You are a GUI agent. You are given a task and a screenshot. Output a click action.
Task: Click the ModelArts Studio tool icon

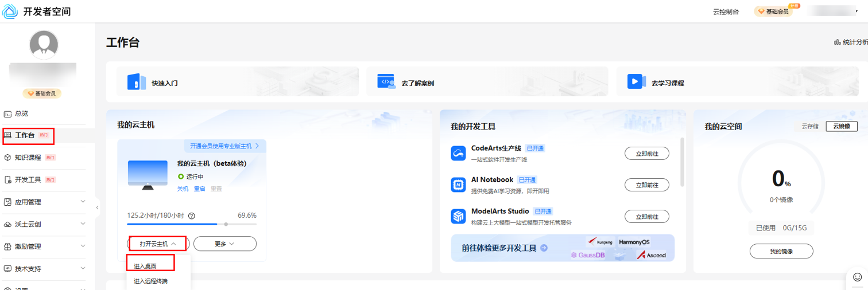[458, 216]
